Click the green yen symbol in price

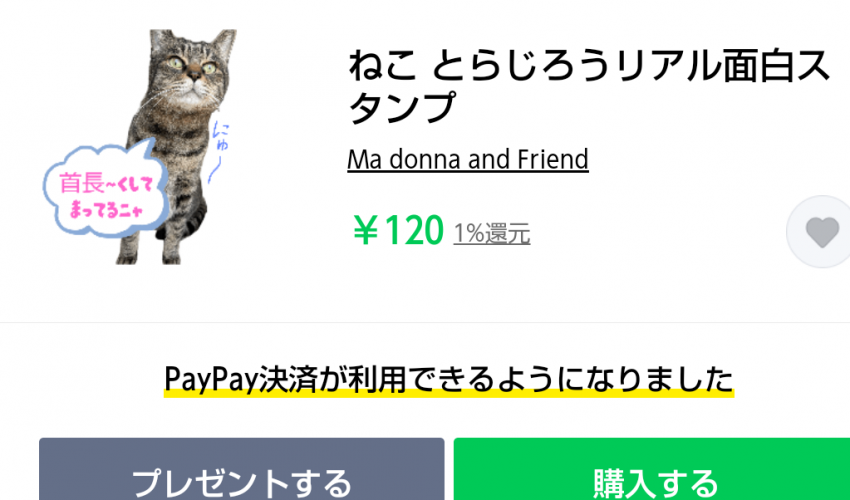coord(366,230)
